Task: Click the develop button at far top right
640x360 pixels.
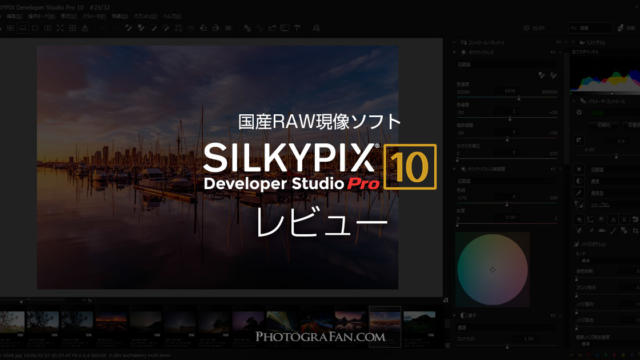Action: point(627,28)
